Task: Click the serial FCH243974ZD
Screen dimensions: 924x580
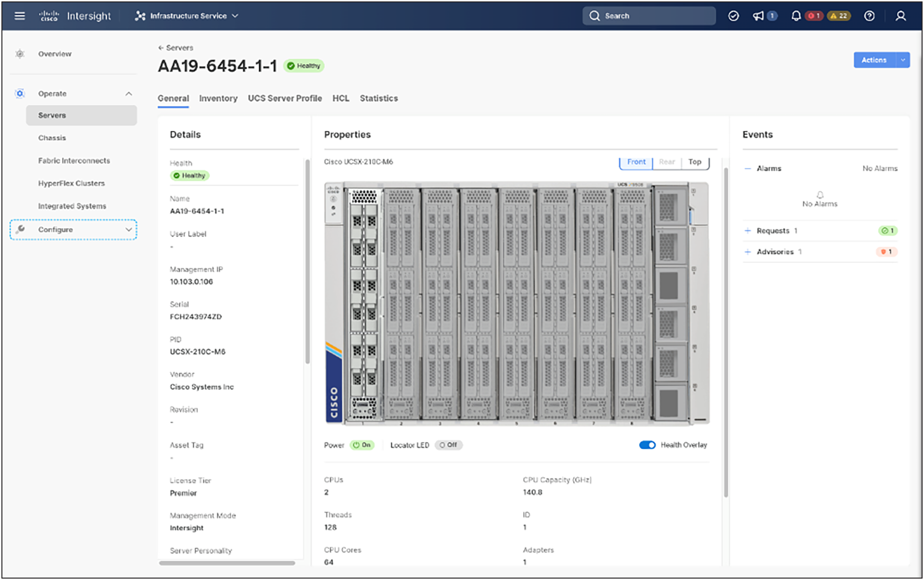Action: coord(196,317)
